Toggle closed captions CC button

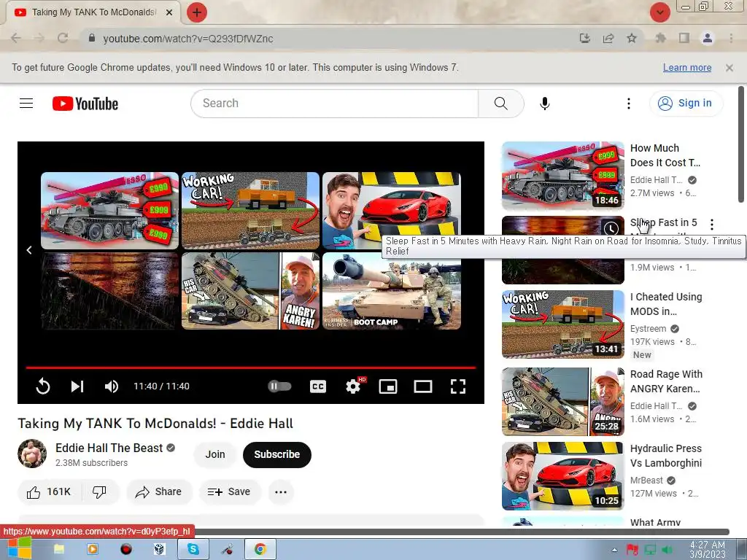coord(318,386)
